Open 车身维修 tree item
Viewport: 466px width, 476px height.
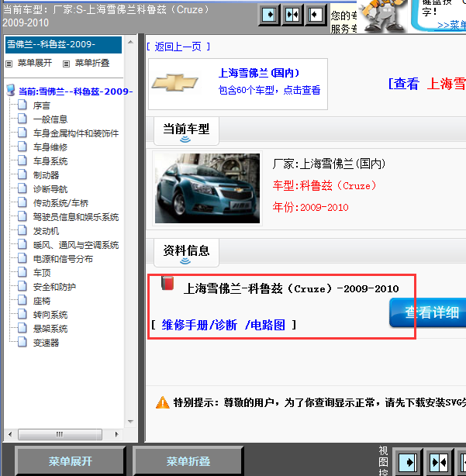tap(50, 147)
